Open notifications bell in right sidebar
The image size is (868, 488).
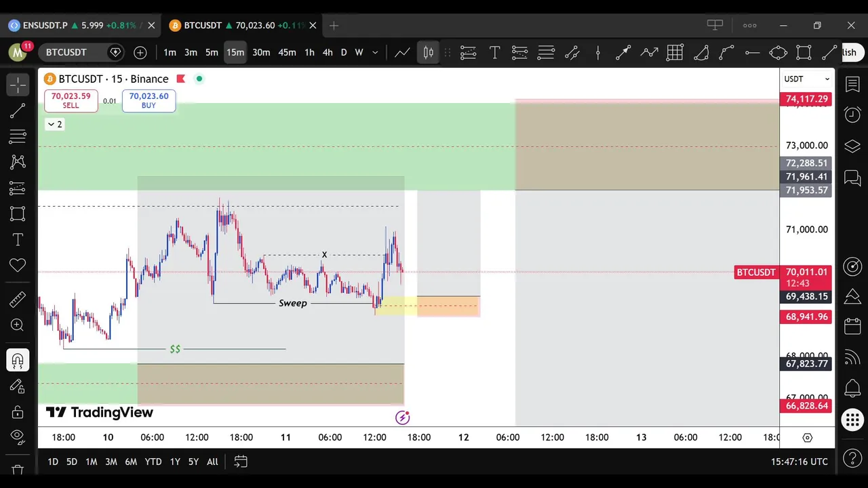pyautogui.click(x=852, y=389)
